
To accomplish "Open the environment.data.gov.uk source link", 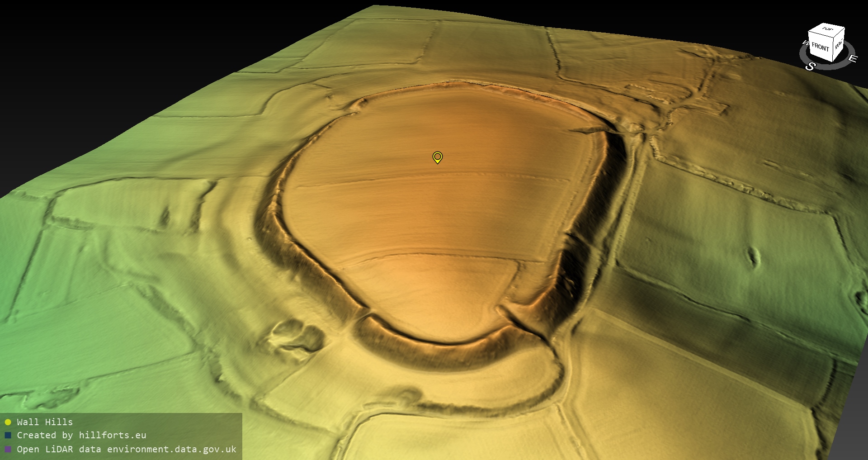I will [x=172, y=449].
